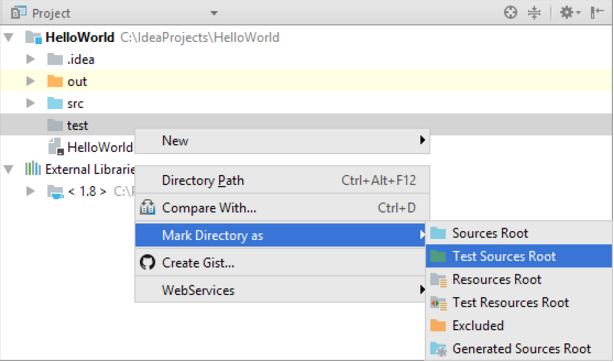Screen dimensions: 614x362
Task: Click the JDK 1.8 library icon
Action: [55, 192]
